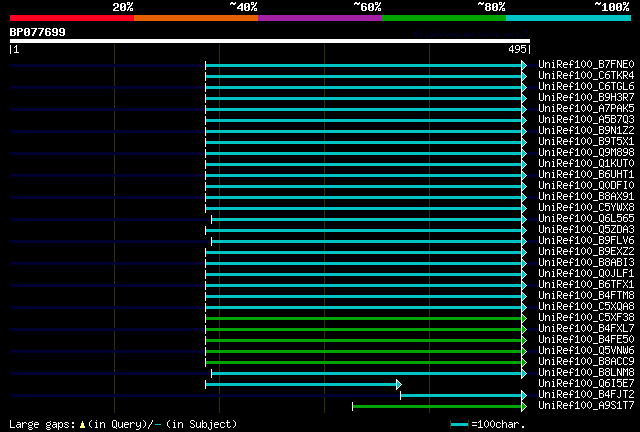Viewport: 640px width, 432px height.
Task: Click the green alignment bar for A9S1T7
Action: 437,407
